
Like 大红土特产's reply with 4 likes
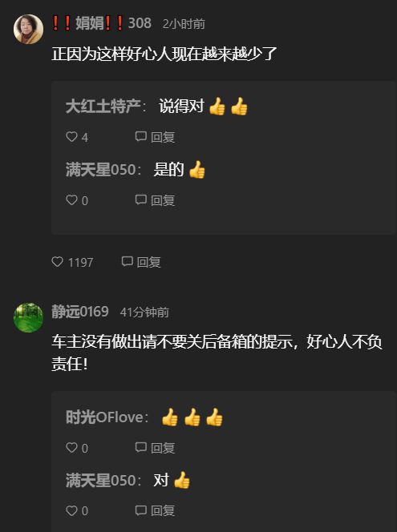tap(71, 137)
